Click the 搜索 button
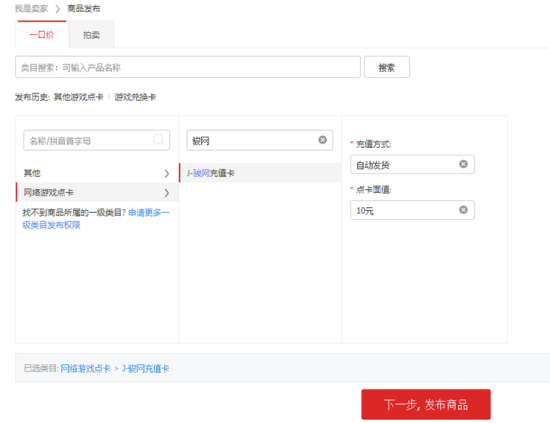The image size is (550, 423). pos(387,67)
